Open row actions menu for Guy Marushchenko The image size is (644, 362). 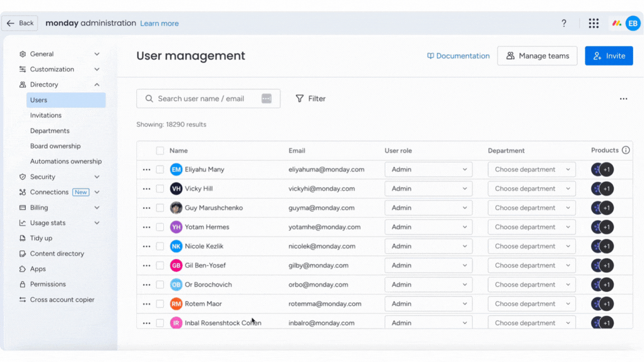(x=146, y=208)
